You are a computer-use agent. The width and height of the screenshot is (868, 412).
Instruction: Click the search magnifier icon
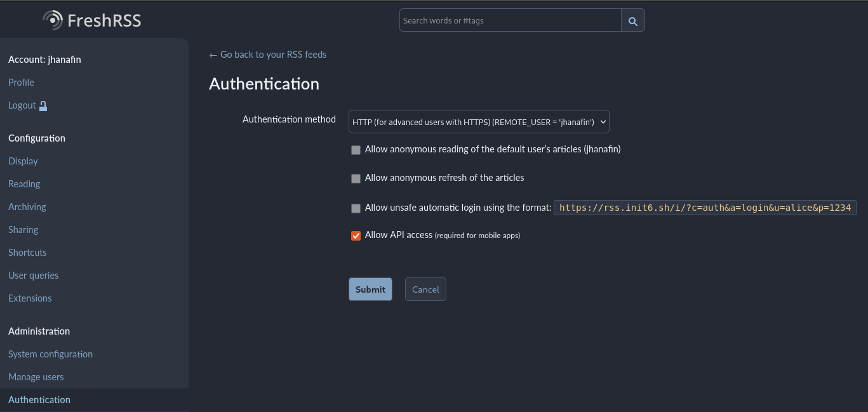(632, 20)
